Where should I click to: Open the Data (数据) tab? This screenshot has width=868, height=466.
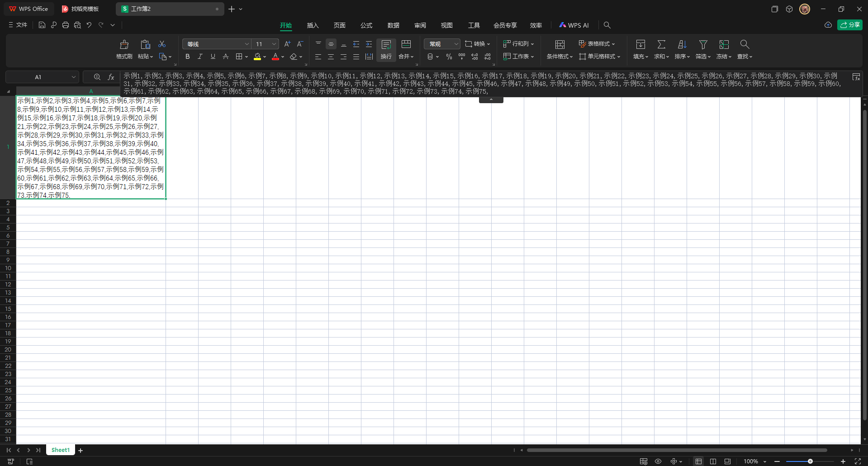(x=394, y=25)
